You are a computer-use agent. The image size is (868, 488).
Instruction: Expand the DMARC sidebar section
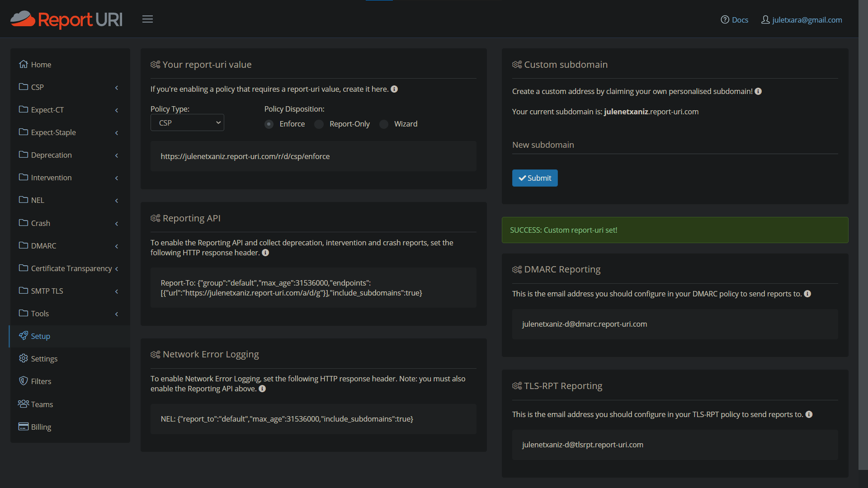pyautogui.click(x=43, y=245)
